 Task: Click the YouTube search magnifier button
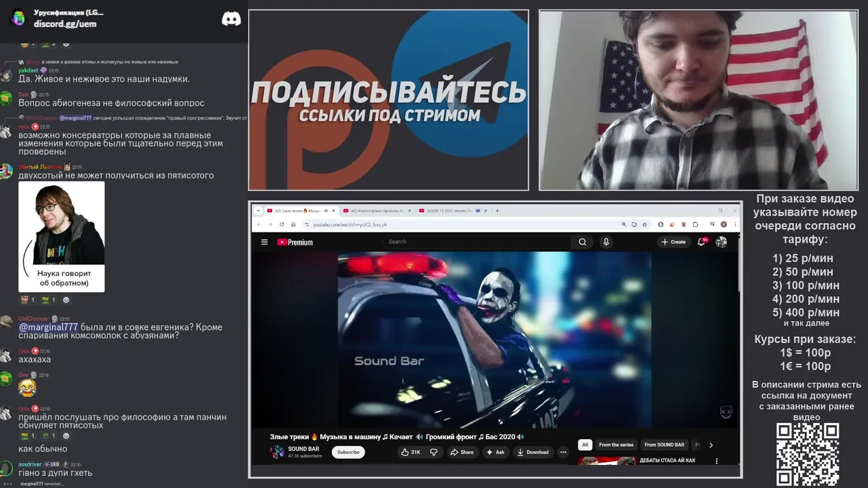pos(583,242)
